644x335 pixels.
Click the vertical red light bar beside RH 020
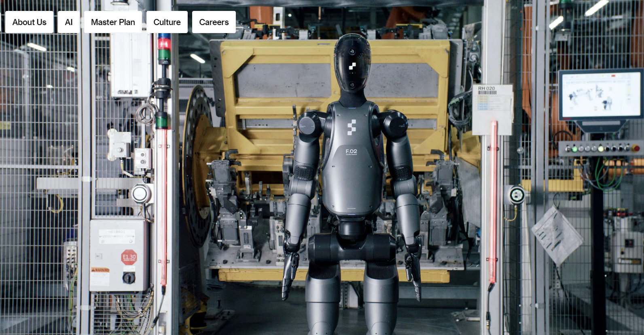(493, 202)
